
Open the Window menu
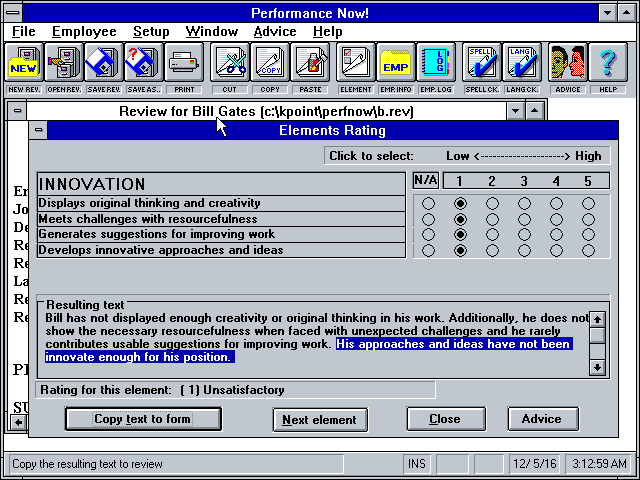tap(211, 31)
